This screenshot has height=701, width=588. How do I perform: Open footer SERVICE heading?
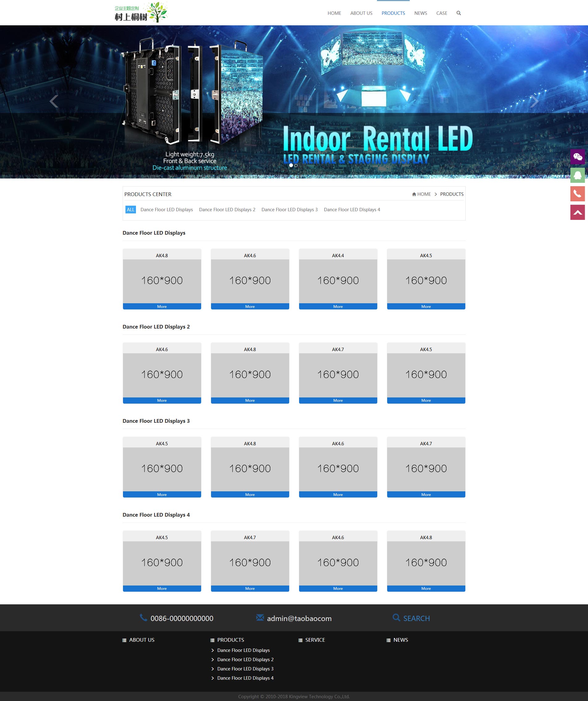pos(315,640)
